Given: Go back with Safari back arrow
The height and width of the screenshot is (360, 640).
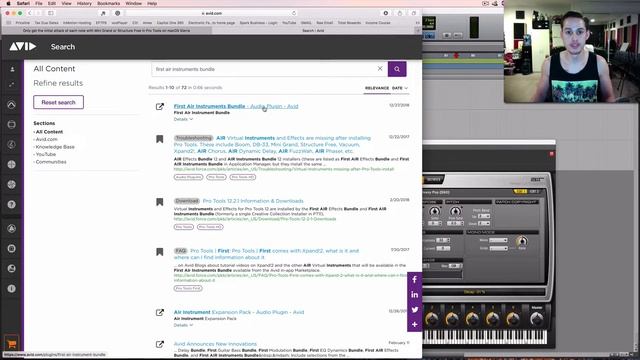Looking at the screenshot, I should pos(29,13).
